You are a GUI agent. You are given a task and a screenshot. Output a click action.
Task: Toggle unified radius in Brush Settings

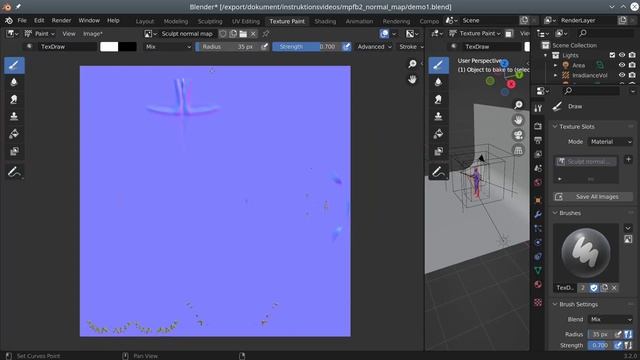628,334
